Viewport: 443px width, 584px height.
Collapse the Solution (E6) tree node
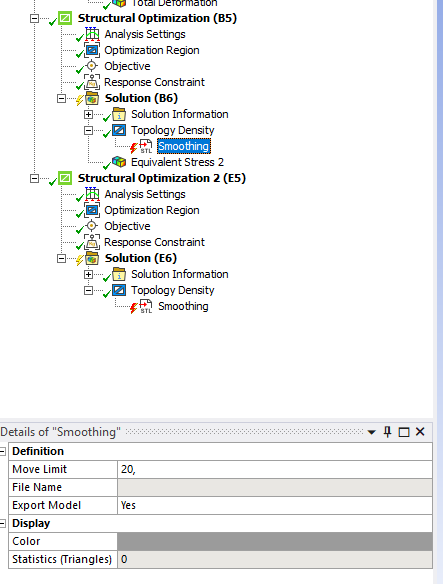coord(61,258)
